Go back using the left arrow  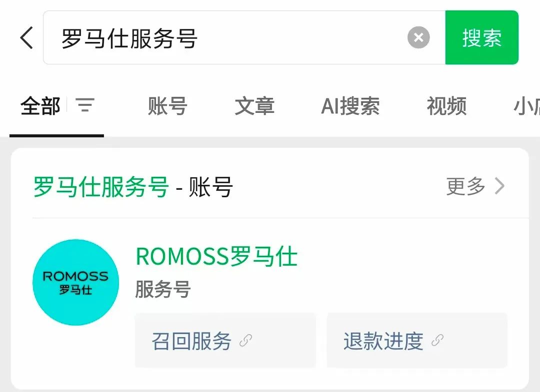26,37
